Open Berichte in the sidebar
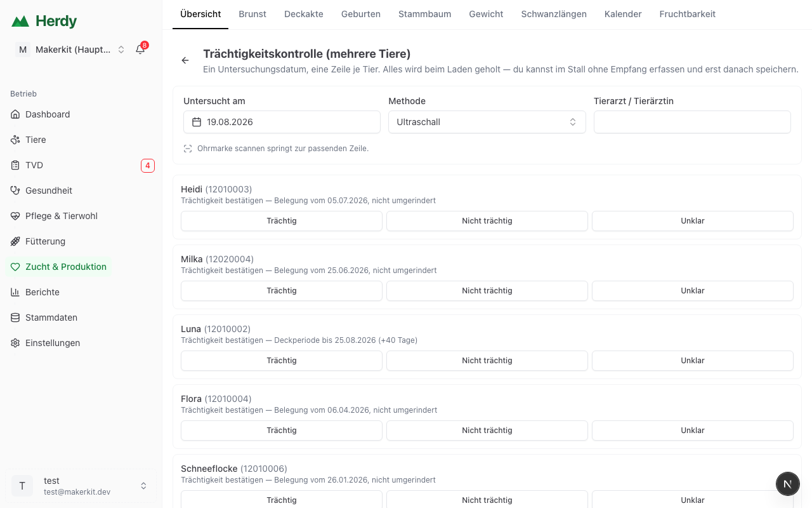The image size is (812, 508). (43, 292)
